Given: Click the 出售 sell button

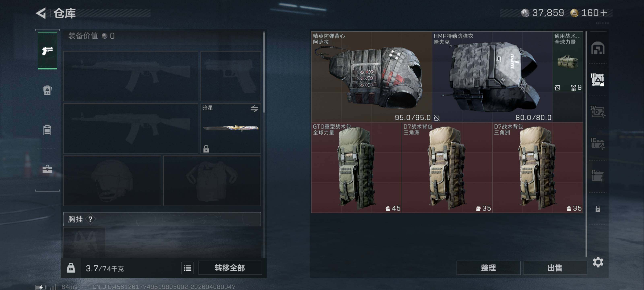Looking at the screenshot, I should point(555,268).
